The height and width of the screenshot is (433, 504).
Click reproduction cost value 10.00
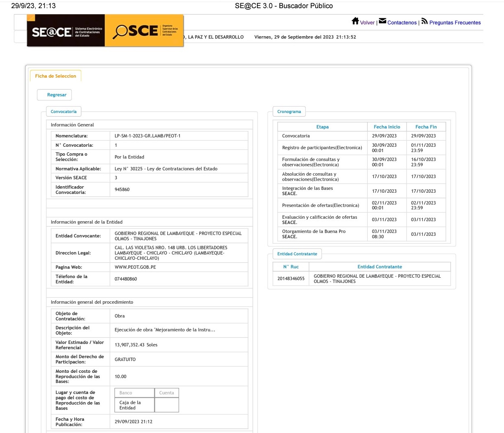click(120, 376)
